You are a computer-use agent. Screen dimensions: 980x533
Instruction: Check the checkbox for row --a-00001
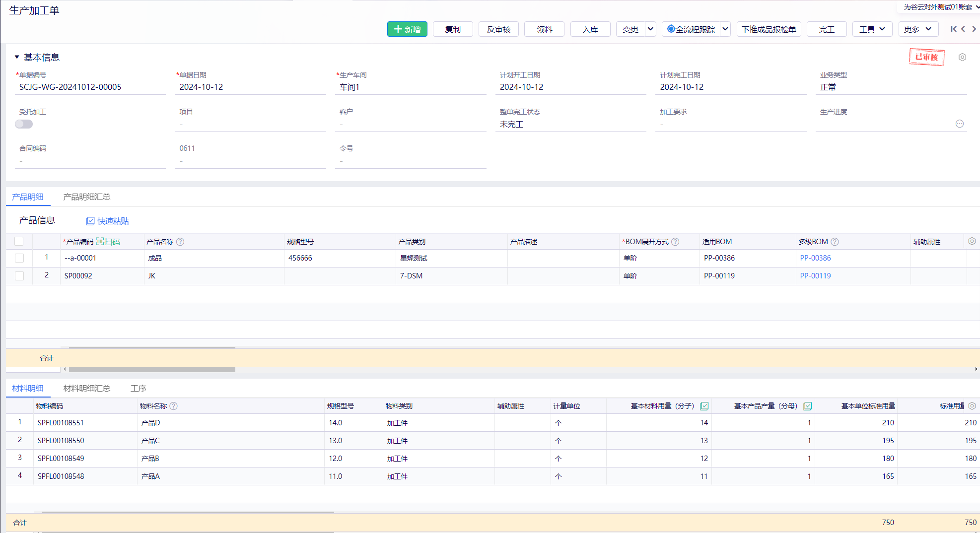pos(19,258)
